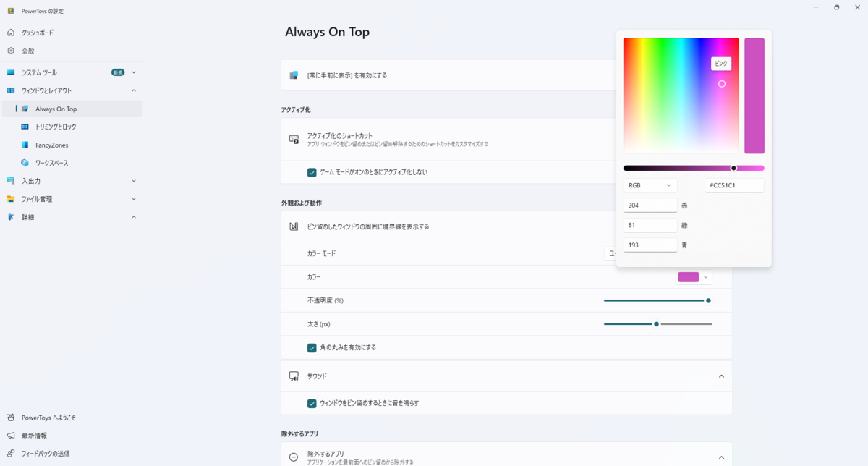Toggle ゲーム モードがオンのときにアクティブ化しない checkbox
This screenshot has height=466, width=868.
point(312,172)
